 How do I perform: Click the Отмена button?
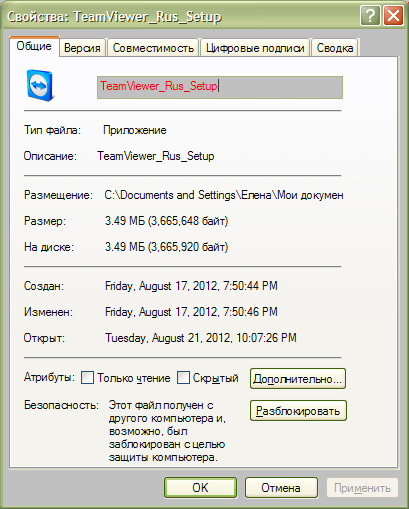281,488
